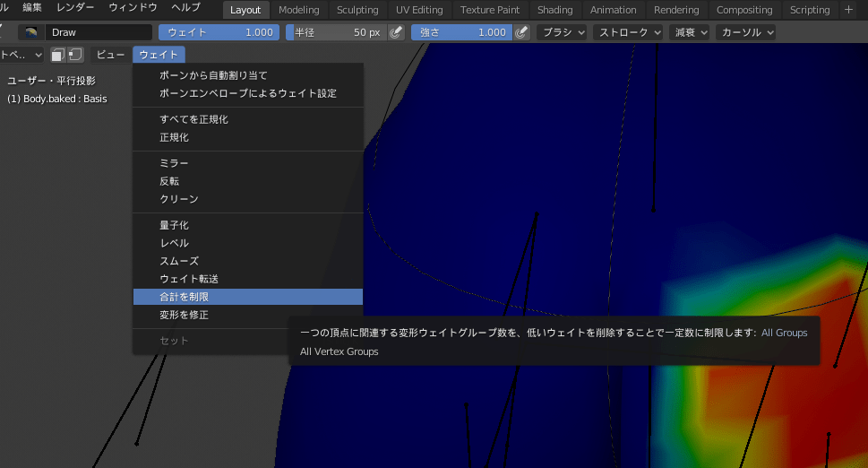
Task: Toggle the second selection mask icon
Action: pyautogui.click(x=75, y=55)
